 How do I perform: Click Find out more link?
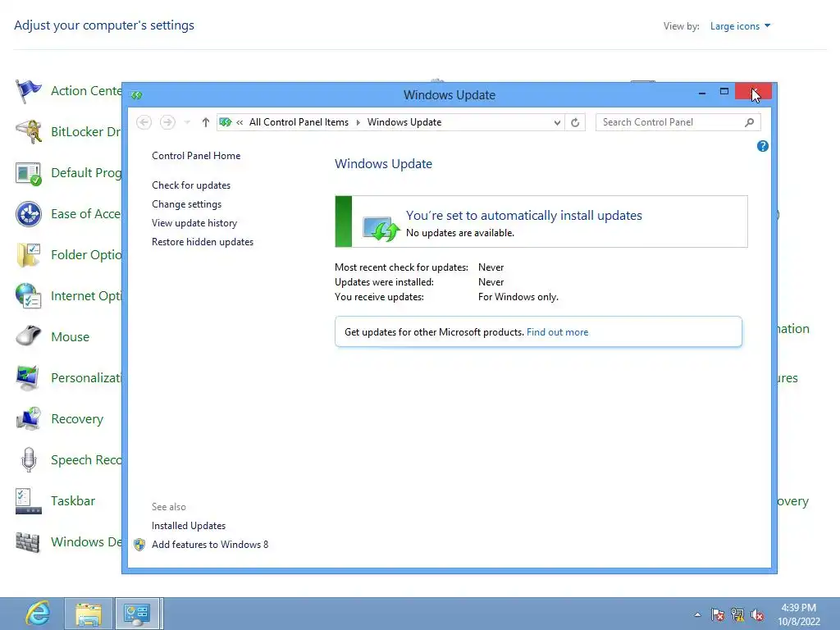coord(557,332)
